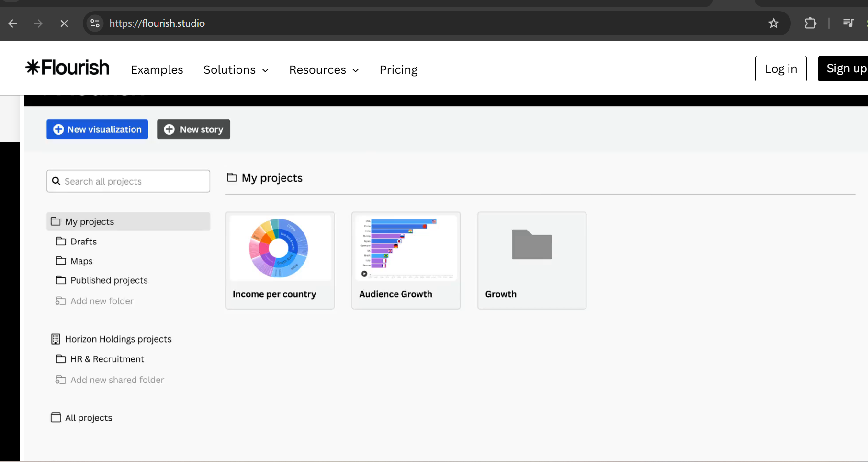Click the Income per country title
Screen dimensions: 868x462
tap(274, 294)
